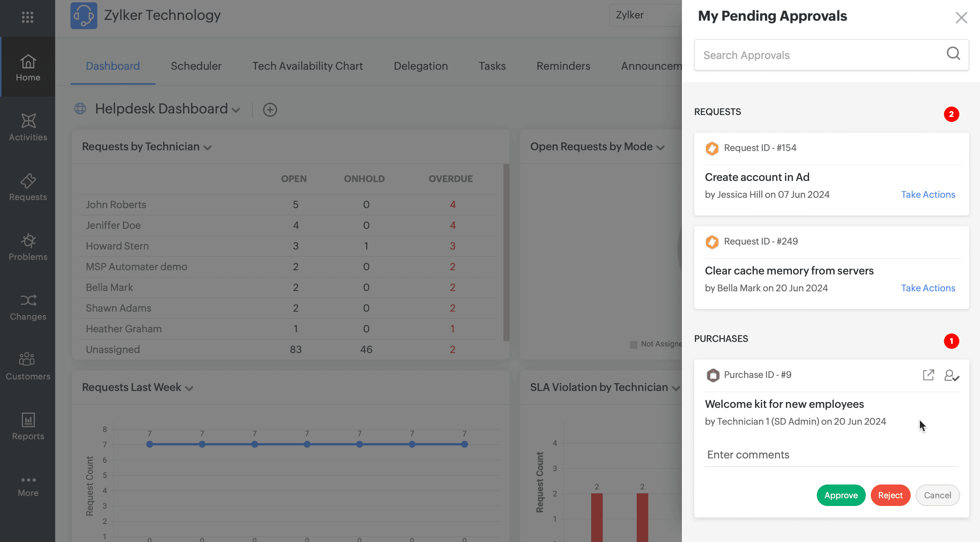
Task: Expand the Helpdesk Dashboard dropdown
Action: [x=236, y=110]
